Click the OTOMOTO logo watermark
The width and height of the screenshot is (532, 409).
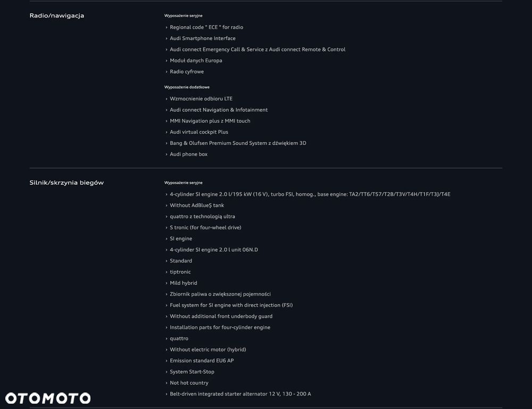48,398
